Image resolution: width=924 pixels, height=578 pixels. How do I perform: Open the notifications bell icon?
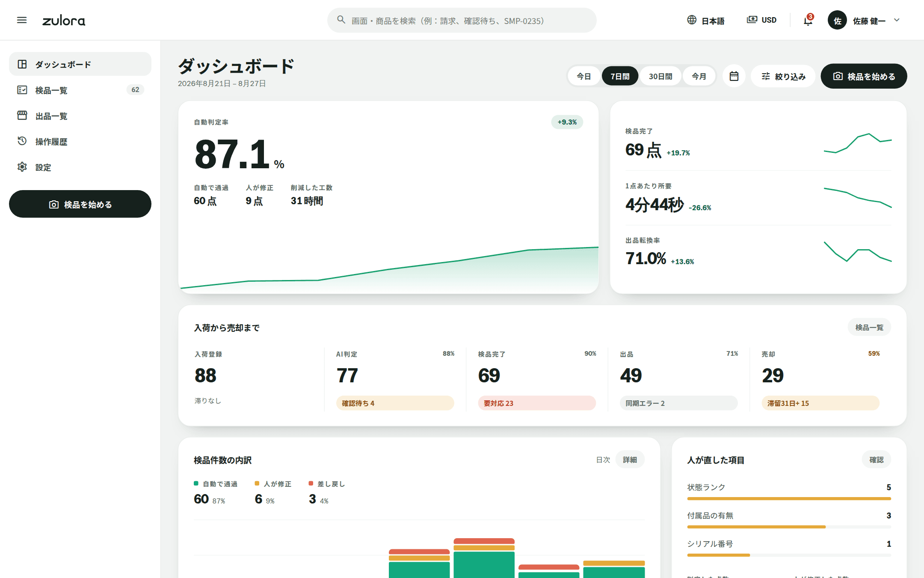click(808, 20)
